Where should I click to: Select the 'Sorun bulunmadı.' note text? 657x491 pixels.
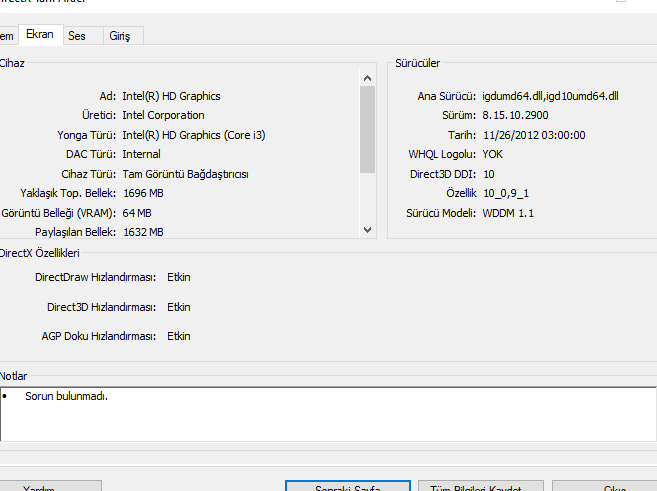coord(66,396)
